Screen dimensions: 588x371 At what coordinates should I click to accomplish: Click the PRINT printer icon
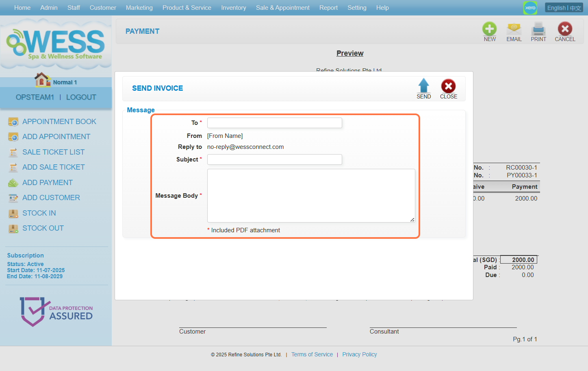(x=538, y=29)
